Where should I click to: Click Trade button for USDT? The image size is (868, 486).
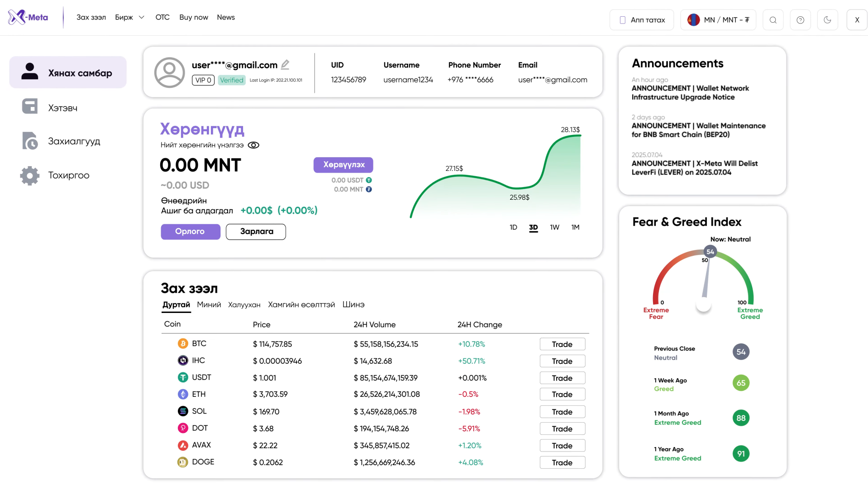click(563, 378)
